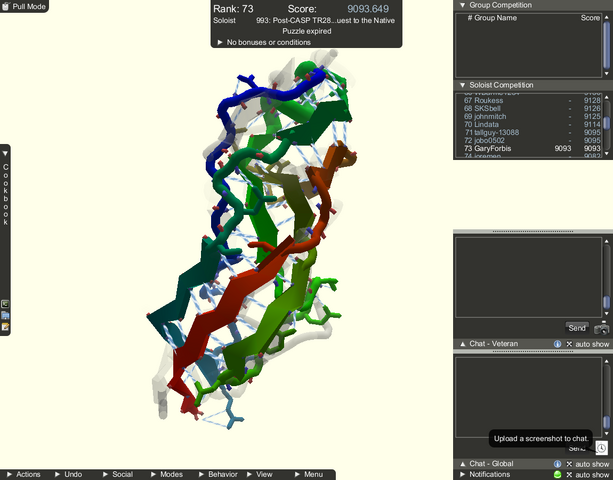Viewport: 613px width, 480px height.
Task: Click the blue folder icon in Cookbook panel
Action: pos(5,315)
